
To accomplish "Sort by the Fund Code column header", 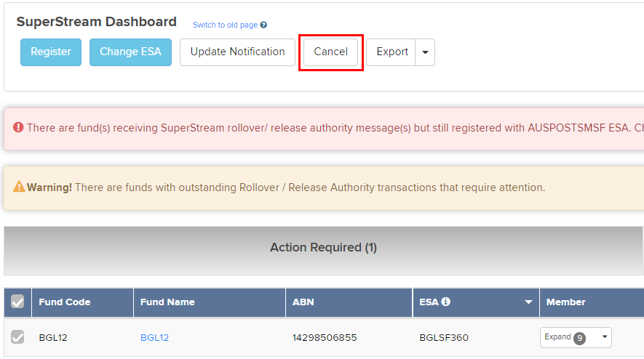I will (65, 302).
